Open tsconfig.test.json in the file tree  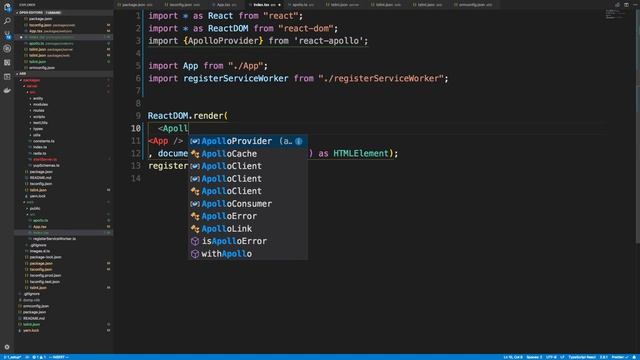tap(44, 282)
